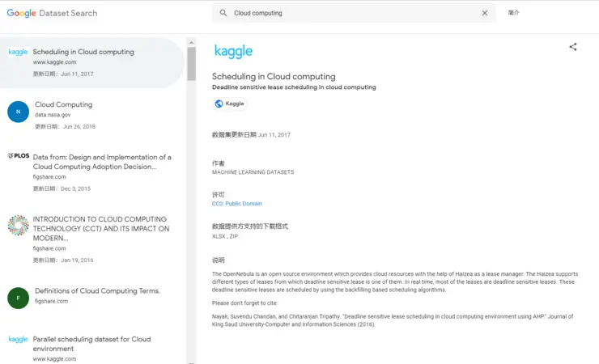Open the 简介 link in header
The height and width of the screenshot is (364, 599).
[x=513, y=13]
